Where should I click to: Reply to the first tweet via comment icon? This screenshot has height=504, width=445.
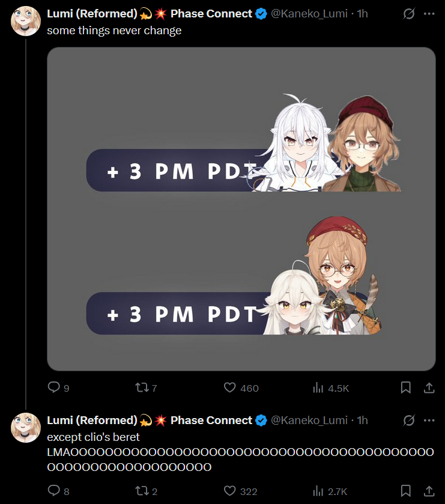tap(54, 387)
